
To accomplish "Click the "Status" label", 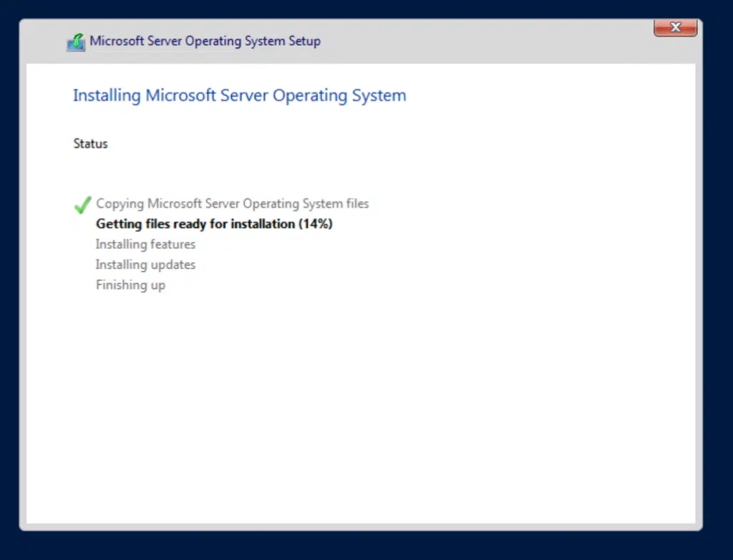I will pos(90,144).
